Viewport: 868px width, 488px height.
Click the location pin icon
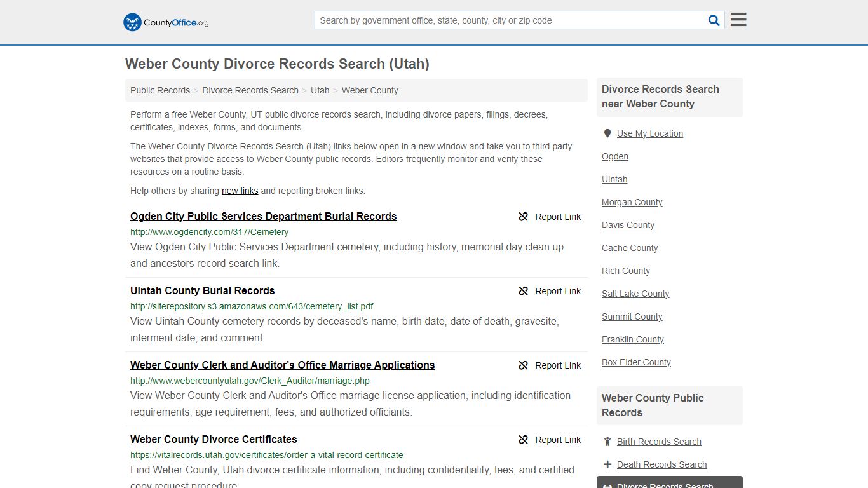click(607, 133)
